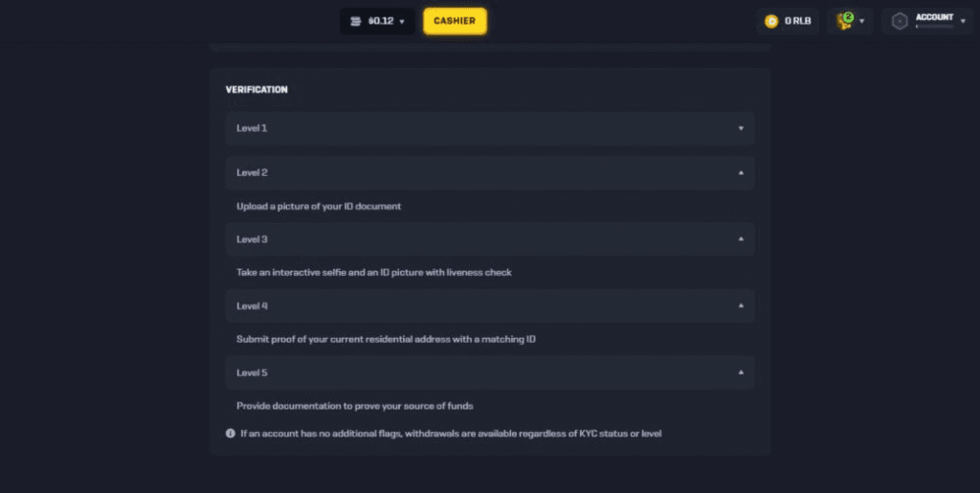Click the coin stack balance icon
The width and height of the screenshot is (980, 493).
click(356, 21)
